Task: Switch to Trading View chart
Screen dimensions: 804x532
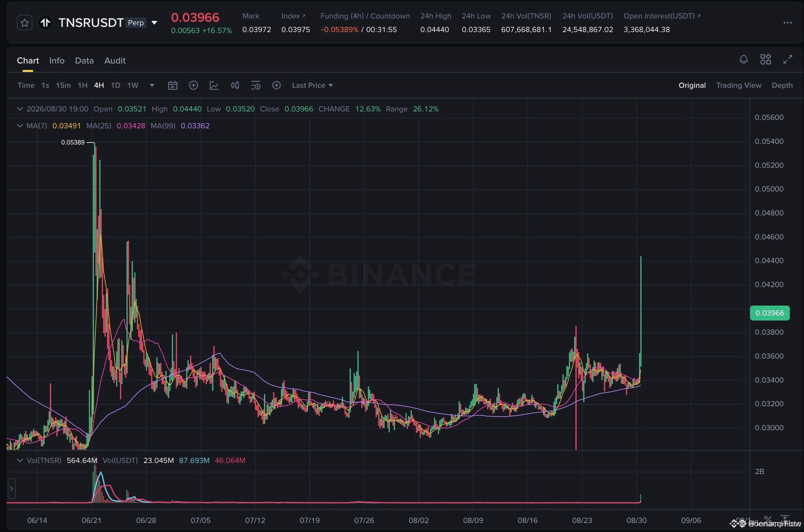Action: [x=739, y=85]
